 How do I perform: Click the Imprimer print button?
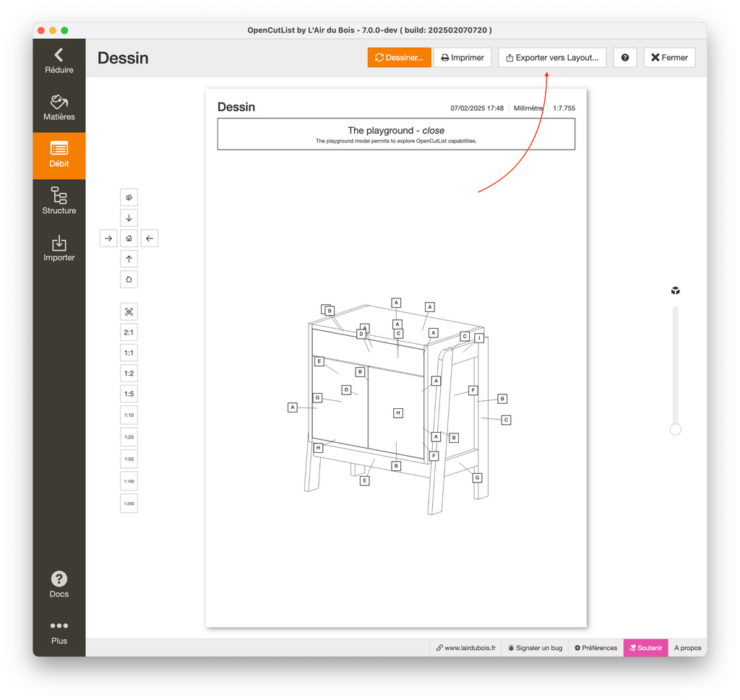pos(462,58)
